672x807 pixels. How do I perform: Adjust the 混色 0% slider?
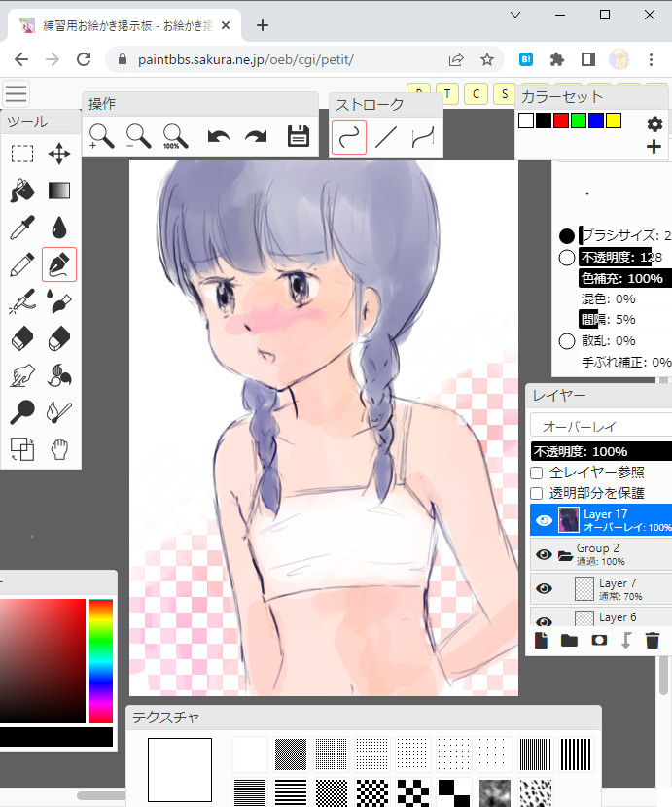coord(625,299)
